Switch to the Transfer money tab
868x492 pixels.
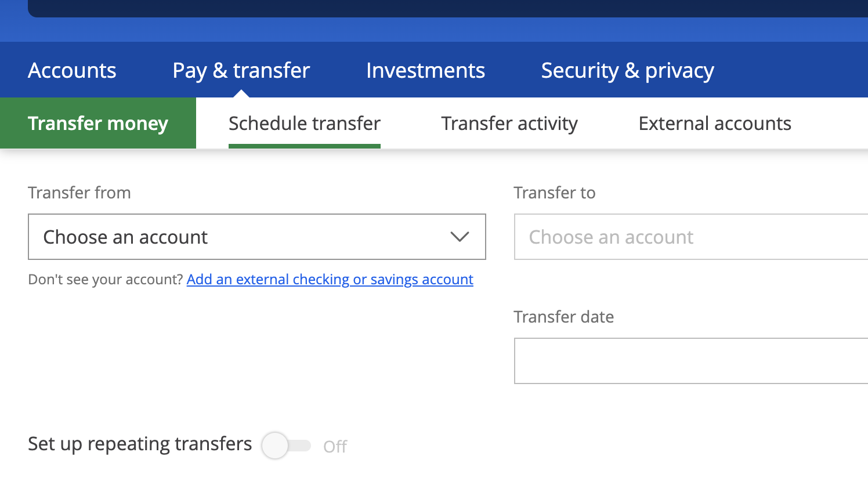click(x=98, y=123)
